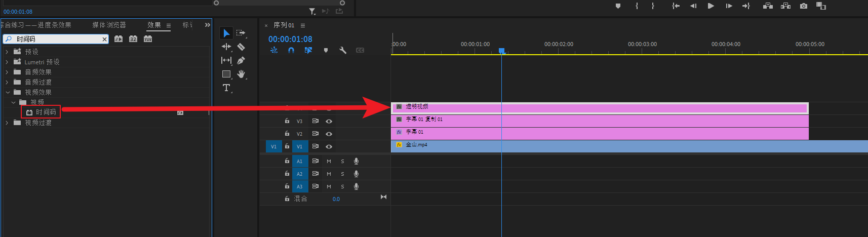The height and width of the screenshot is (237, 868).
Task: Select the 金山.mp4 clip on timeline
Action: (x=608, y=146)
